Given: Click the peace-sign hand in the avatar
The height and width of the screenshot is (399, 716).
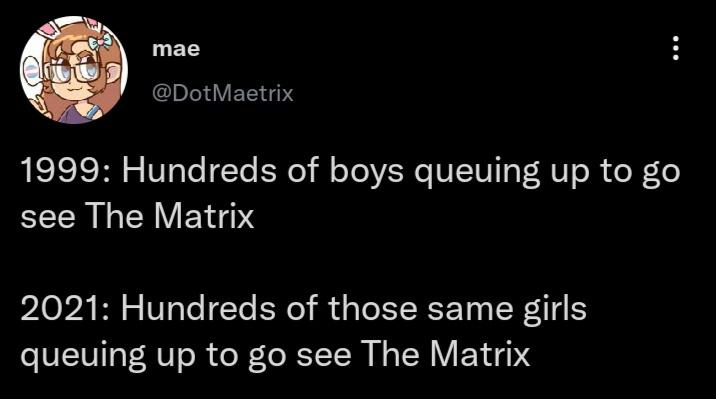Looking at the screenshot, I should tap(40, 105).
